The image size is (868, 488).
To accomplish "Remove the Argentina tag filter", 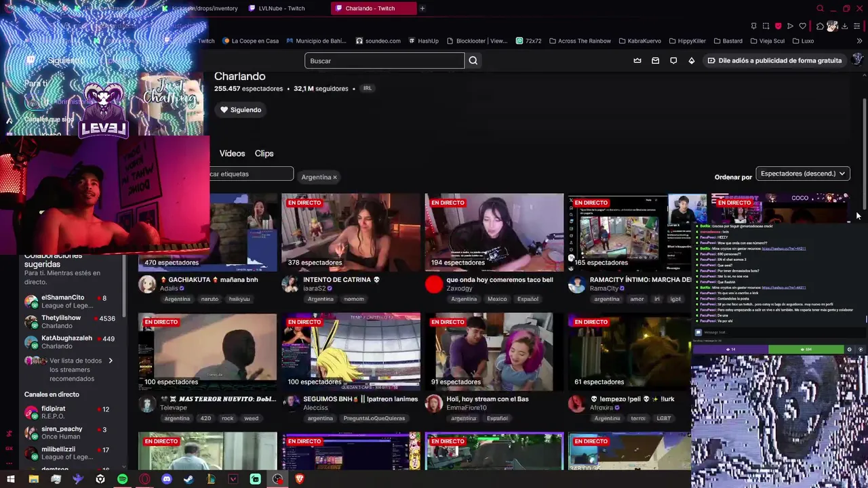I will pos(334,177).
